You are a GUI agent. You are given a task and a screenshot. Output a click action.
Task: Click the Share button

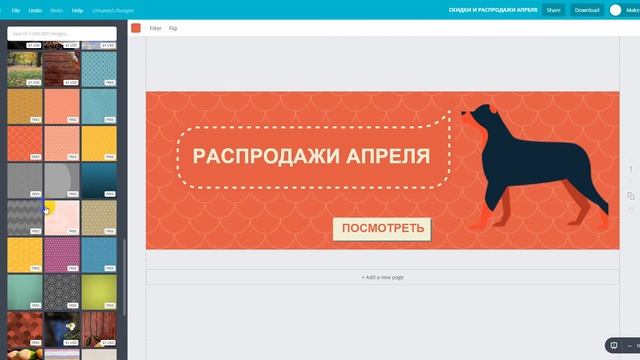tap(553, 10)
